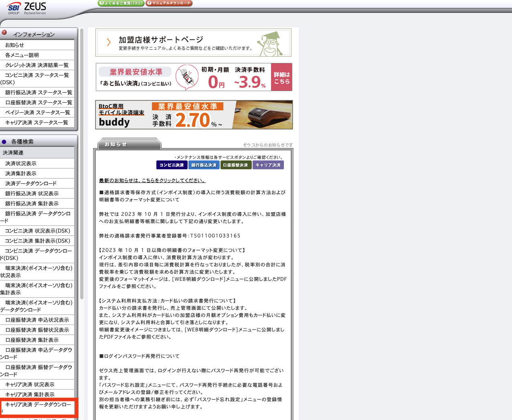Open 口座振替決済 申込状況表示
Viewport: 512px width, 420px height.
(37, 320)
